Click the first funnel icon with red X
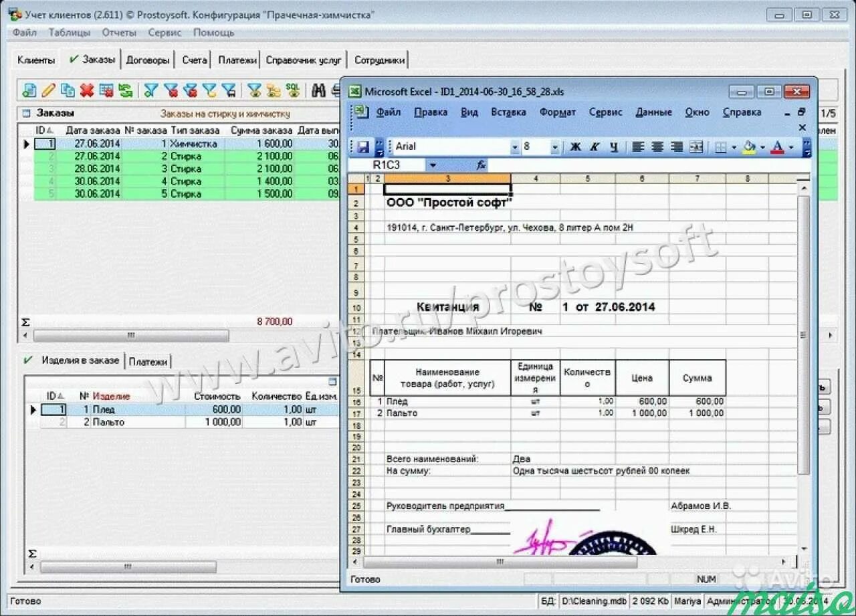 [x=171, y=90]
